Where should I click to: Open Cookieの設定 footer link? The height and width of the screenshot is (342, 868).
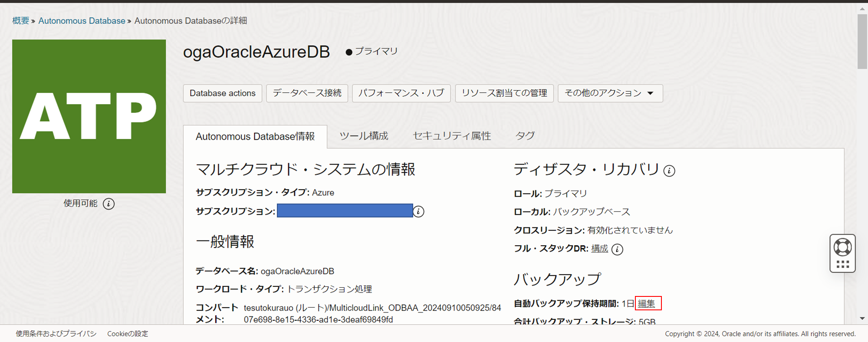pos(128,334)
